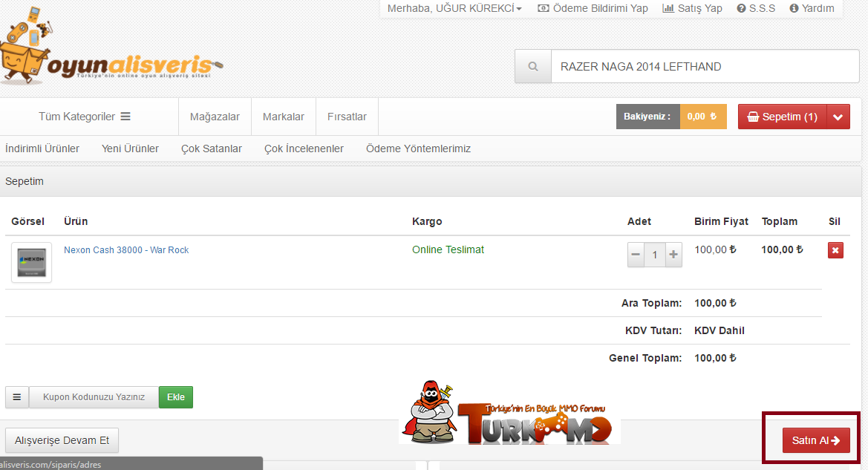
Task: Click Alışverişe Devam Et button
Action: click(62, 440)
